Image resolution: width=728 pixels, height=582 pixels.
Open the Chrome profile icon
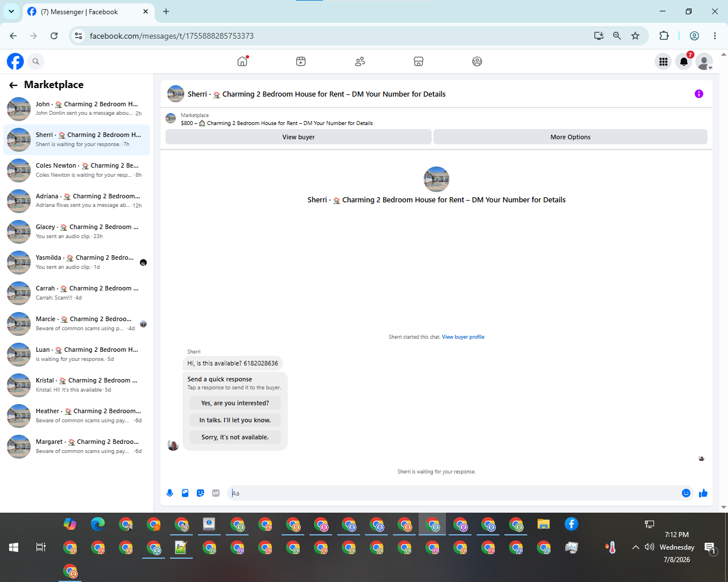pos(694,36)
